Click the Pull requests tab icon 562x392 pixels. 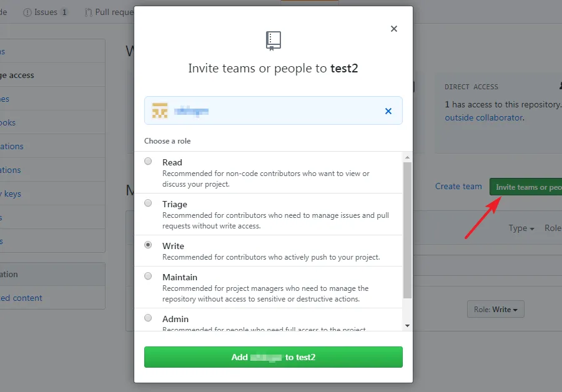pos(88,12)
